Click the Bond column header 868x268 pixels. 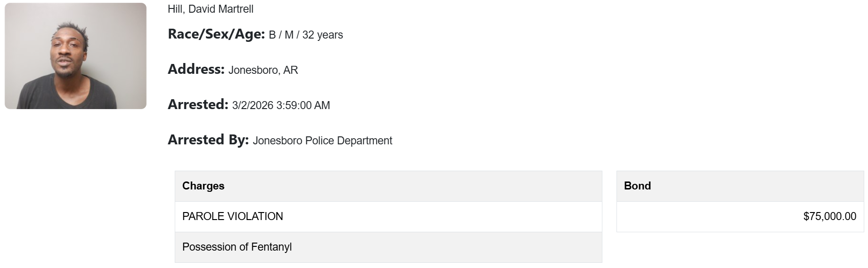point(637,186)
